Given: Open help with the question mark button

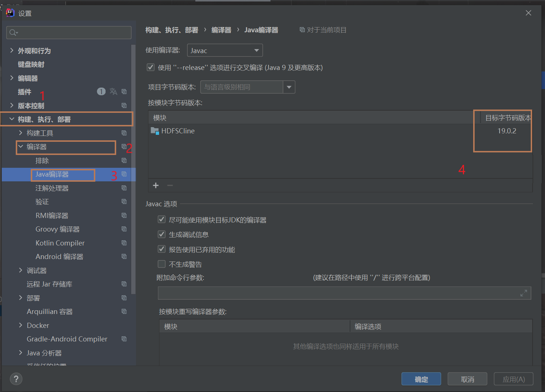Looking at the screenshot, I should click(x=16, y=379).
